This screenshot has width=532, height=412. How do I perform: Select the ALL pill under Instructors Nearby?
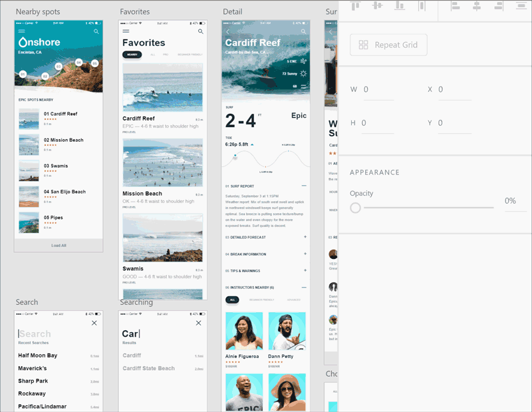pyautogui.click(x=232, y=300)
